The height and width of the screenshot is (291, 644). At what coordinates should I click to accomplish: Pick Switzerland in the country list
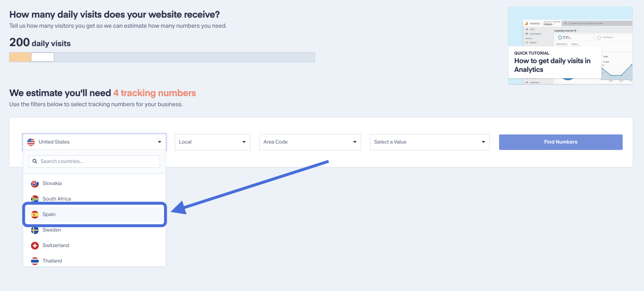pos(94,245)
